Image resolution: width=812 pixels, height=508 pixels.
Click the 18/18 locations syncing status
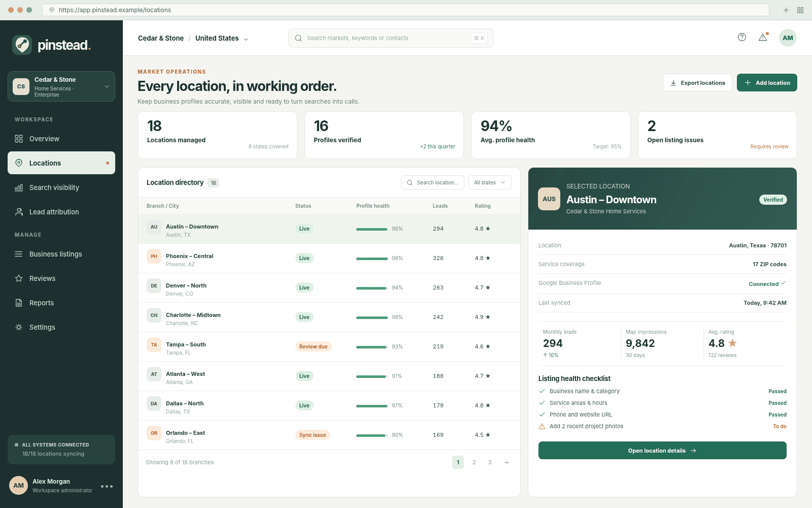click(53, 454)
